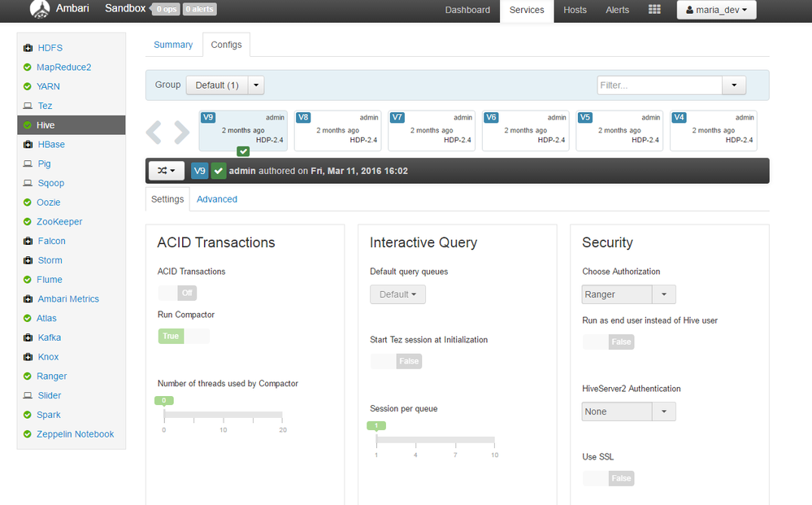Open the Dashboard tab
This screenshot has width=812, height=505.
pyautogui.click(x=467, y=10)
